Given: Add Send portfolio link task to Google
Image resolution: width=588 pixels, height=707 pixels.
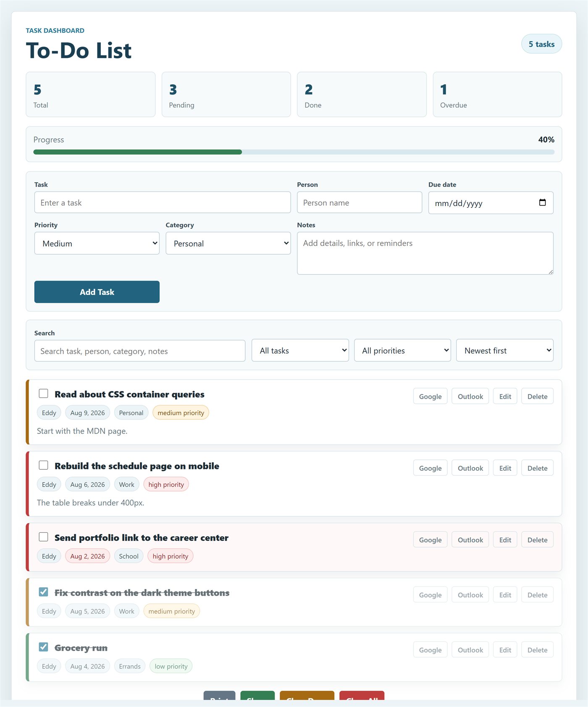Looking at the screenshot, I should (430, 540).
